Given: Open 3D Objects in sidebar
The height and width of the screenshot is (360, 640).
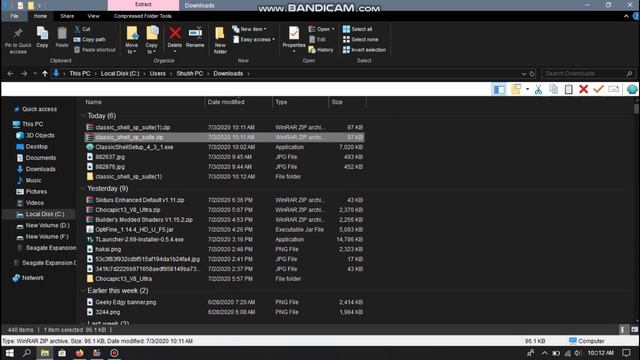Looking at the screenshot, I should coord(40,135).
